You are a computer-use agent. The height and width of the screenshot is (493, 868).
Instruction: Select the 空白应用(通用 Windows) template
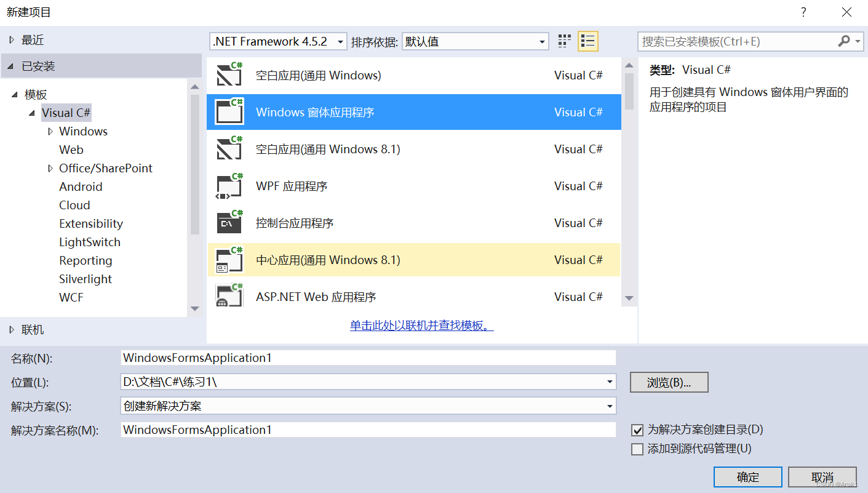point(317,75)
